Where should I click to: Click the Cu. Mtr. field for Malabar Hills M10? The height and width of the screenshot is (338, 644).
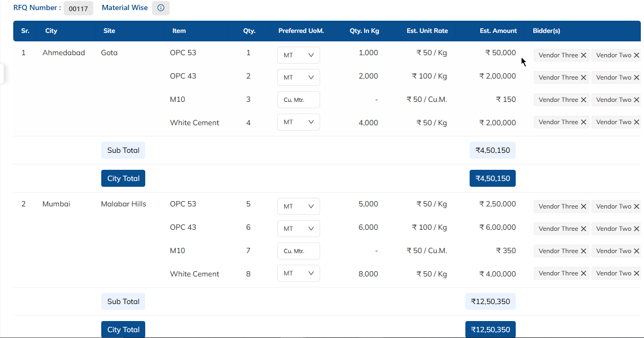pos(298,251)
